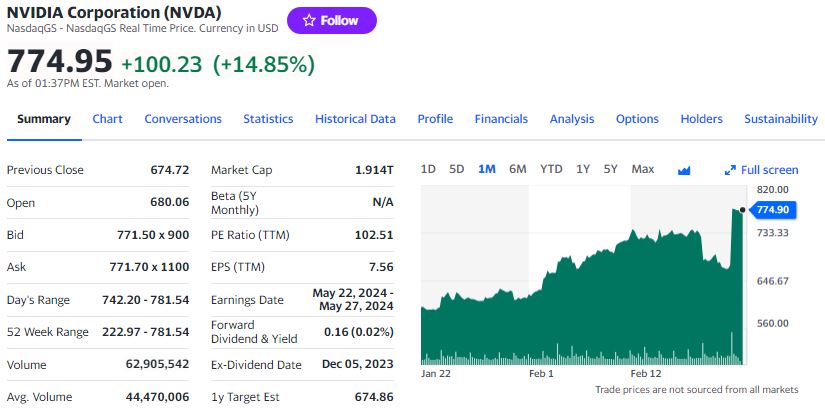Click the 1y Target Est value 674.86
Image resolution: width=825 pixels, height=409 pixels.
coord(374,397)
